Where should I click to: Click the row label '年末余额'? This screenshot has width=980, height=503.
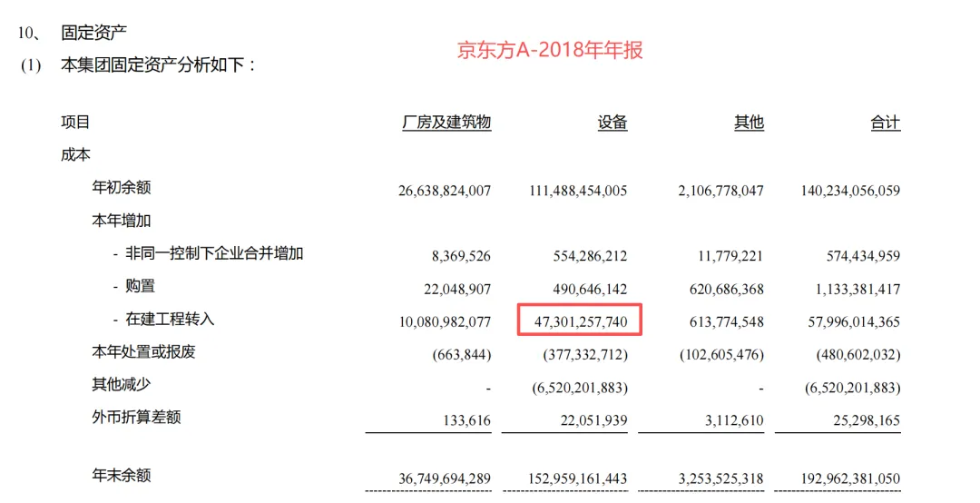tap(122, 475)
